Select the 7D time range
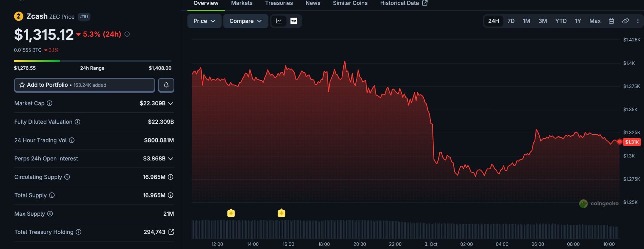Image resolution: width=644 pixels, height=249 pixels. tap(511, 21)
